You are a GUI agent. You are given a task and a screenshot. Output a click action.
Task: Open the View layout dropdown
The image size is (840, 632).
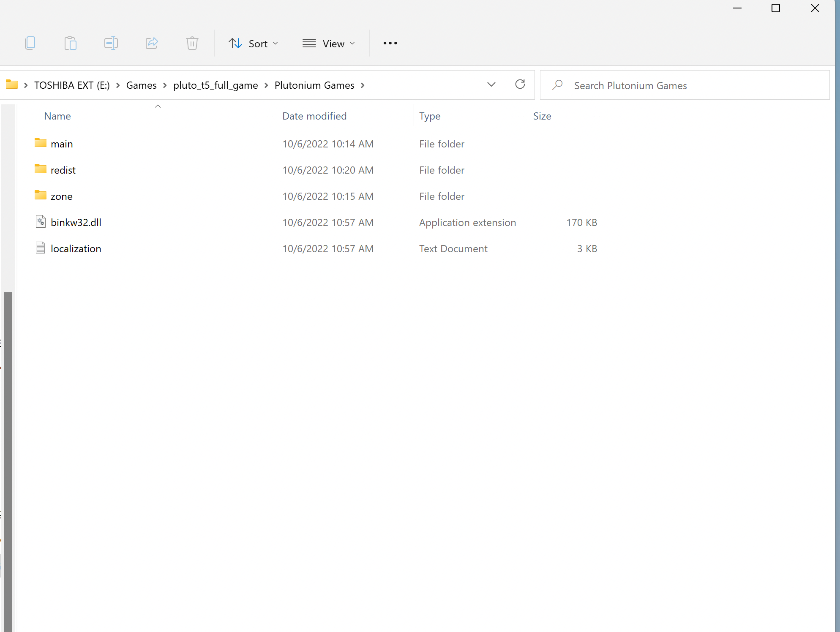tap(329, 44)
